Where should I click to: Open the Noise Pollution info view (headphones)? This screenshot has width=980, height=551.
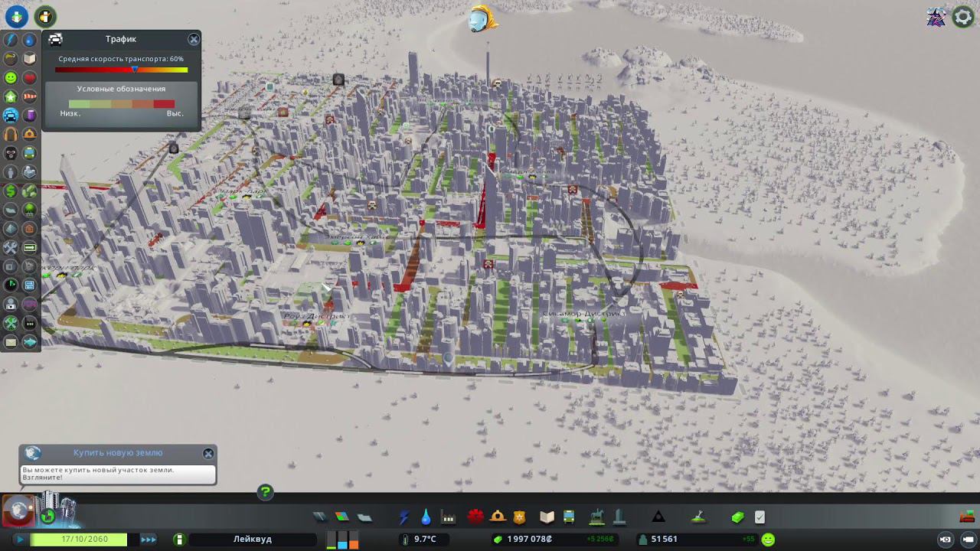pos(11,135)
